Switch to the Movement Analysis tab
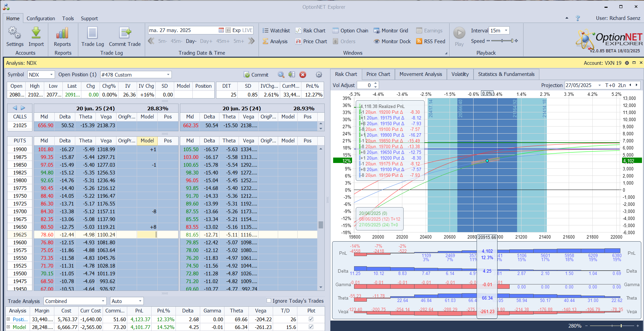This screenshot has width=644, height=331. tap(421, 74)
